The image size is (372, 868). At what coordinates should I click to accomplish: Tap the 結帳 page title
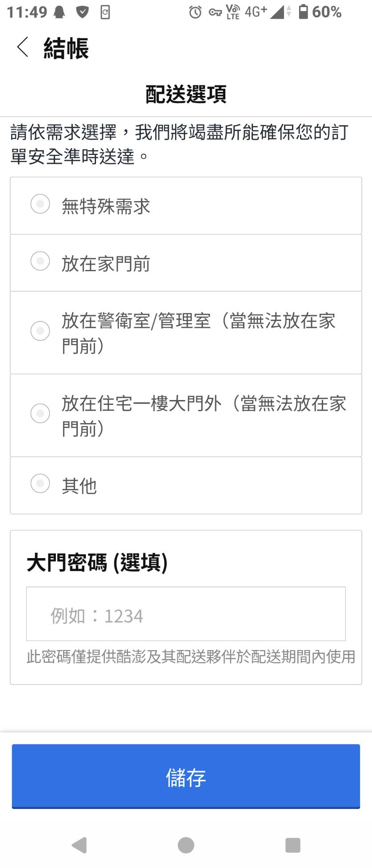point(66,48)
